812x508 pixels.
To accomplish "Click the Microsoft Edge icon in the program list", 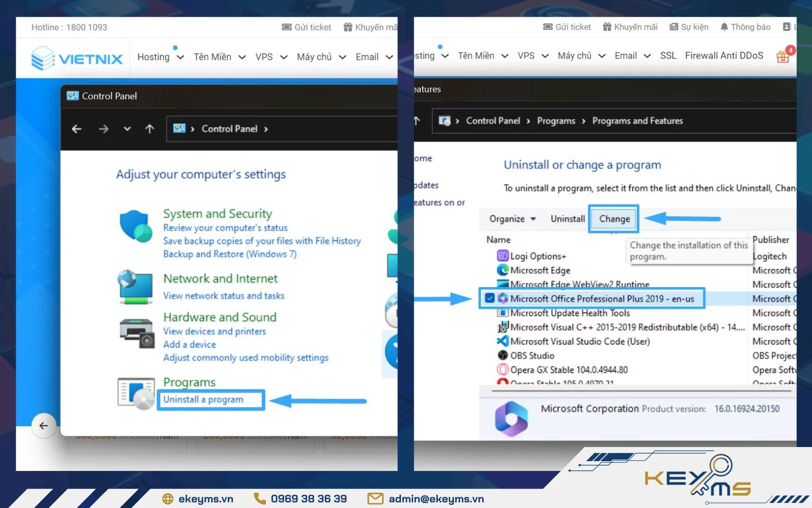I will pos(502,270).
